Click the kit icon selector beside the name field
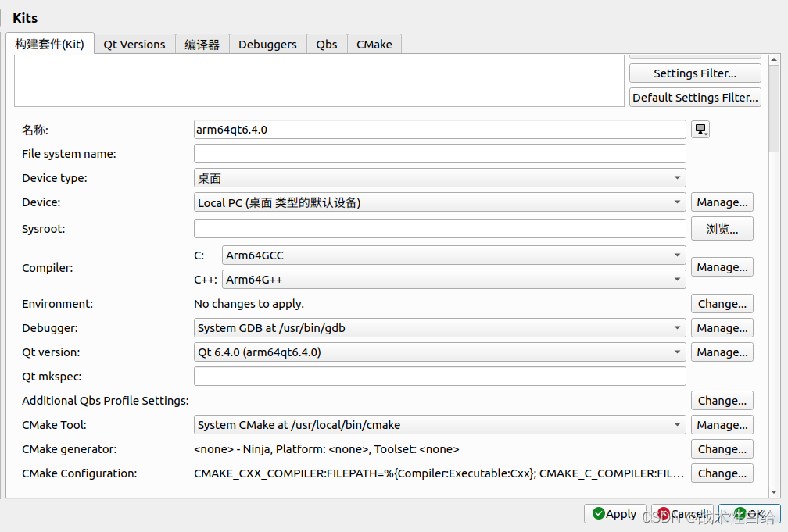 pyautogui.click(x=700, y=129)
